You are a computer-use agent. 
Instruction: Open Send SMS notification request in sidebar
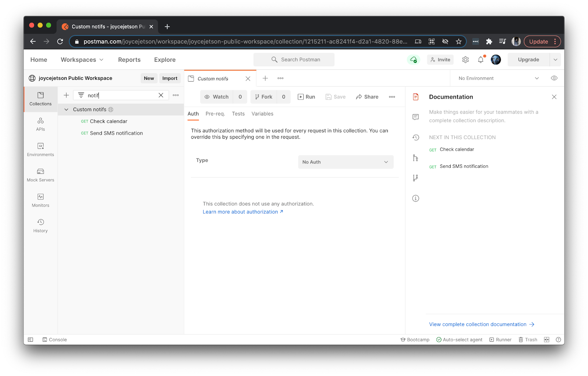click(116, 133)
